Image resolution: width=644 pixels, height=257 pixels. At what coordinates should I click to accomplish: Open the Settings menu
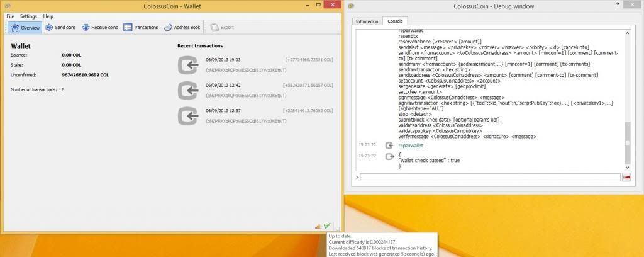(x=29, y=16)
